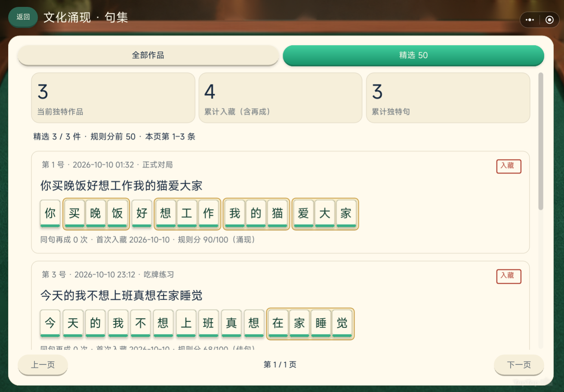The image size is (564, 392).
Task: Go to next page with 下一页
Action: 519,365
